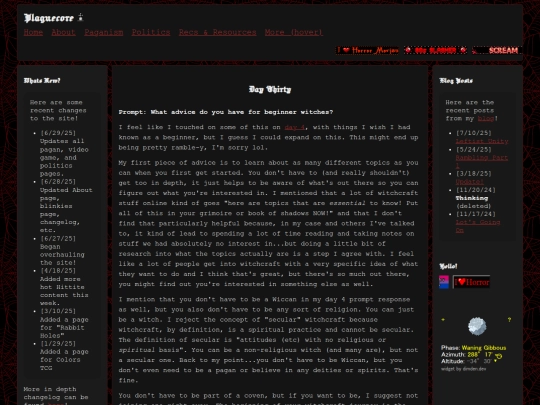Open the Update! blog post

(x=469, y=181)
